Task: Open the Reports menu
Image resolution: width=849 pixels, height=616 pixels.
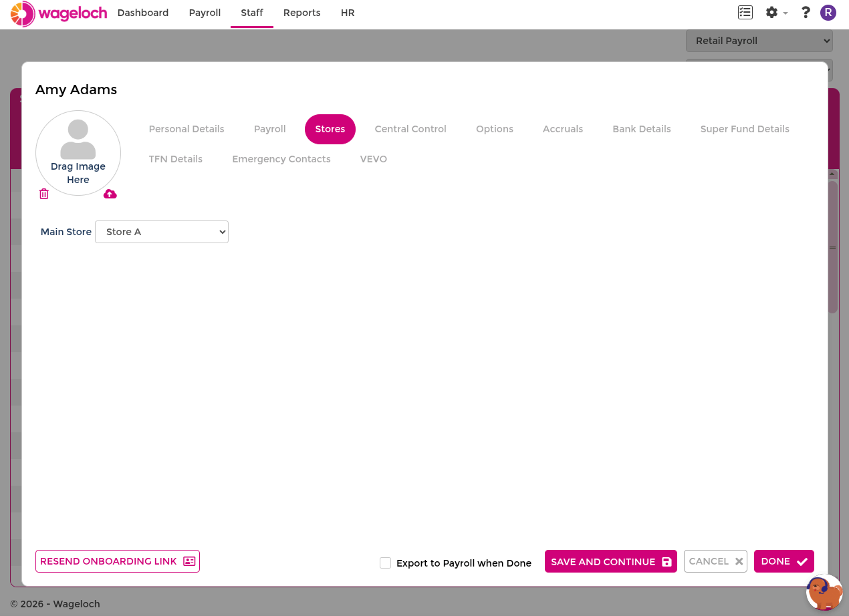Action: 301,13
